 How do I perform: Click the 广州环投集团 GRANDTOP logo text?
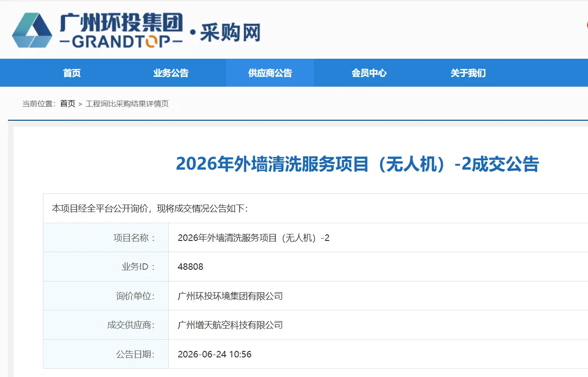click(x=121, y=30)
